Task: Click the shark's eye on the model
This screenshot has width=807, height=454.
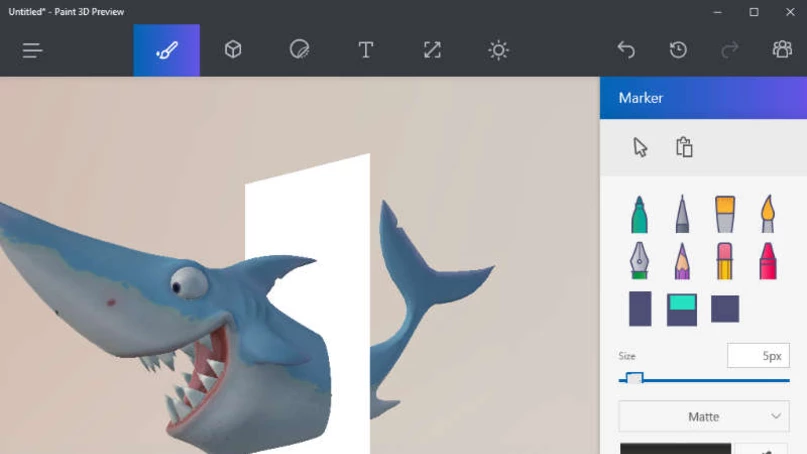Action: point(189,283)
